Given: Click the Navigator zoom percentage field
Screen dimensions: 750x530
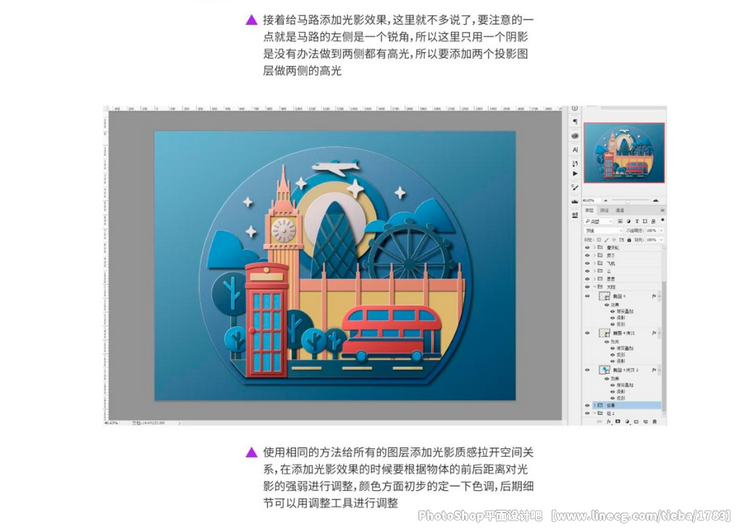Looking at the screenshot, I should 589,200.
